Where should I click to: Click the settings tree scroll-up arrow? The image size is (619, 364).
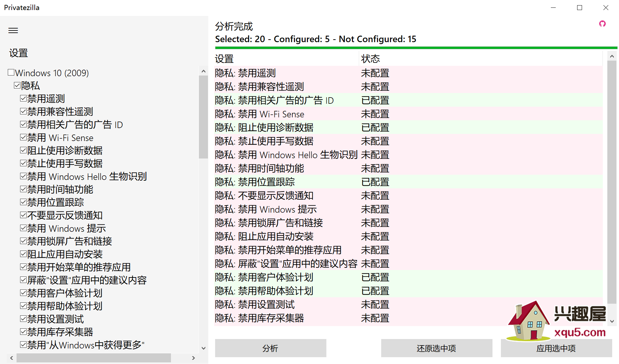(x=203, y=71)
